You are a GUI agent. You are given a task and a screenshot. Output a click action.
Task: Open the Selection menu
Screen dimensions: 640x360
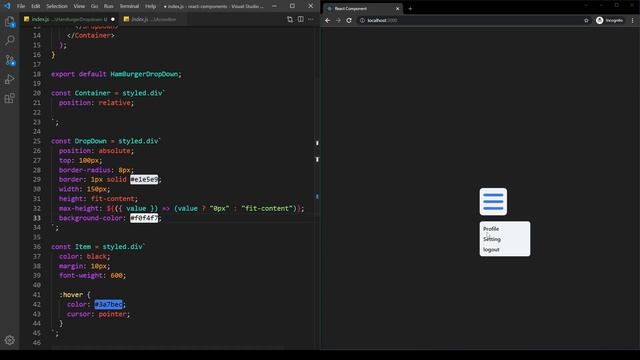[57, 6]
